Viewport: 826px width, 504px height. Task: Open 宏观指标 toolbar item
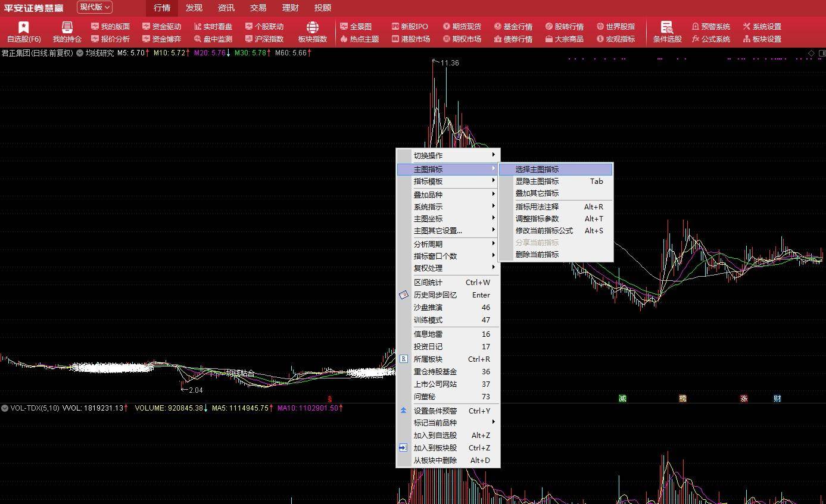pos(615,39)
